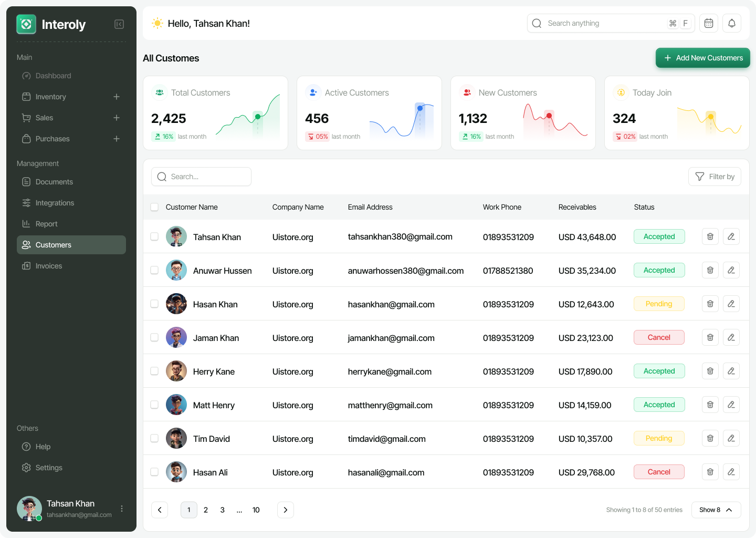This screenshot has width=756, height=538.
Task: Click the delete icon for Hasan Khan's row
Action: (710, 304)
